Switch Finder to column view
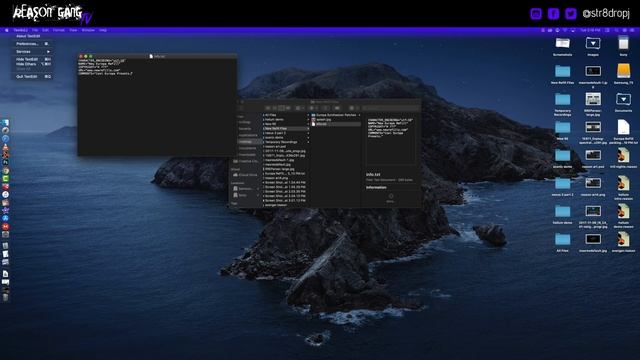 point(281,108)
